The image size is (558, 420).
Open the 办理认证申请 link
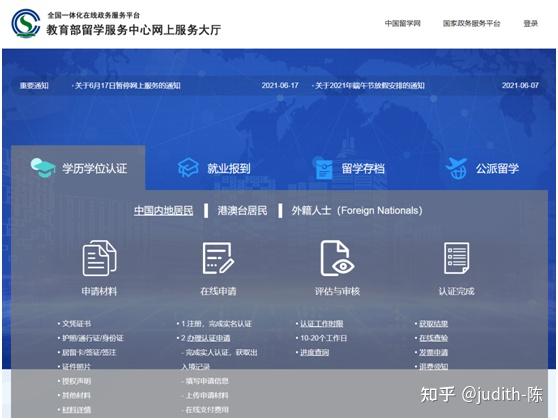[x=209, y=338]
